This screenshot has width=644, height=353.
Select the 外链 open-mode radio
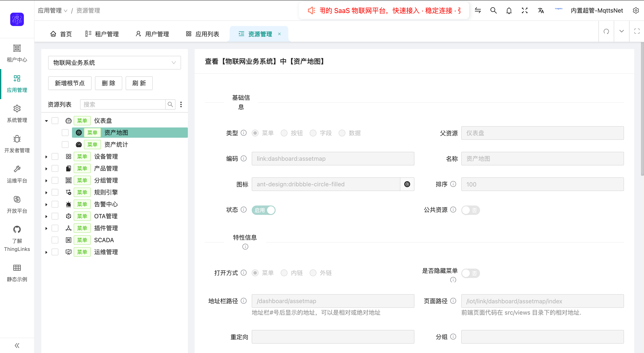click(313, 273)
